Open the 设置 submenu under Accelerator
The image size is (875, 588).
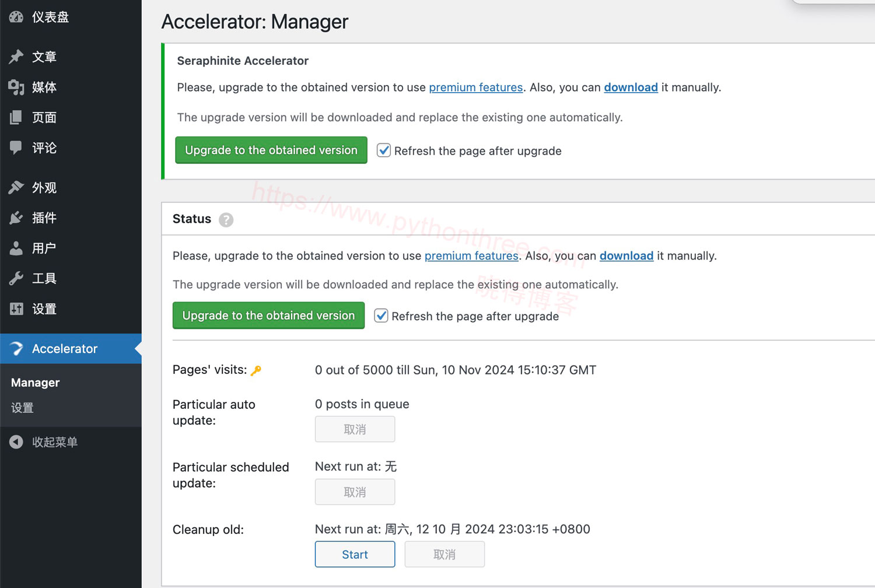pos(23,408)
